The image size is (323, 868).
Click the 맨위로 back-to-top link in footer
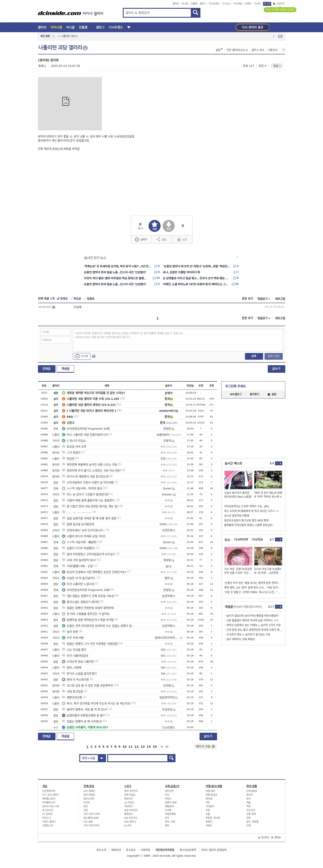point(276,837)
